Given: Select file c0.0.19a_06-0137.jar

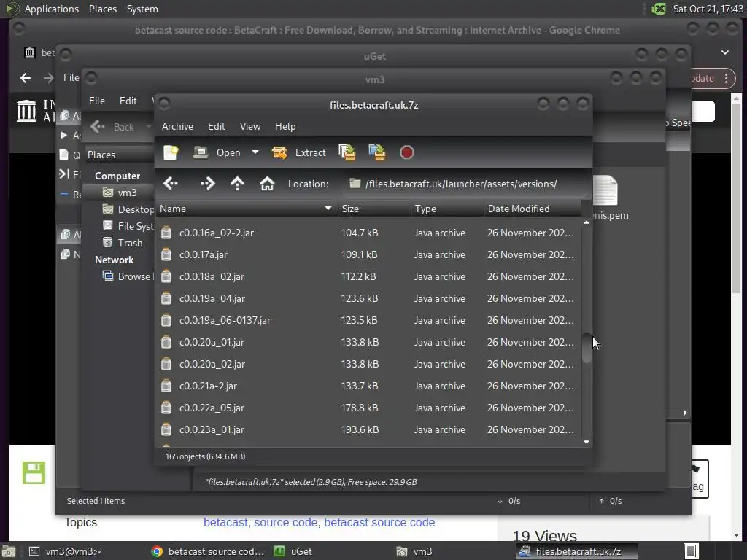Looking at the screenshot, I should (x=368, y=321).
